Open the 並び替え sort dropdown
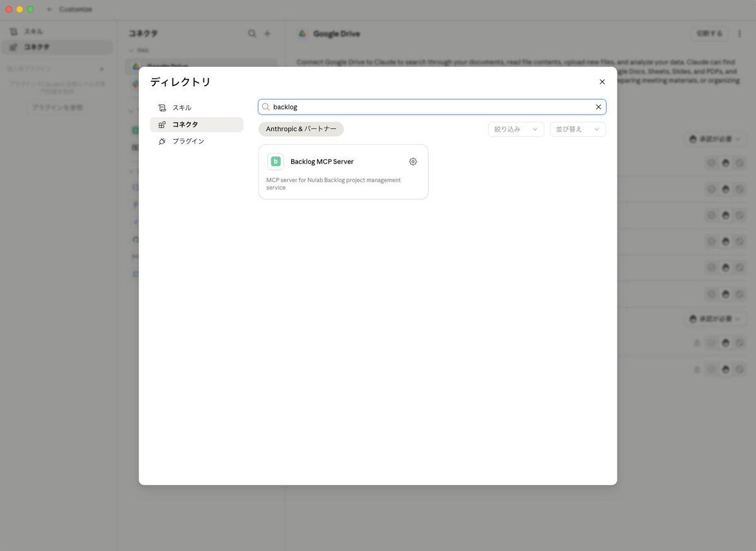 click(x=578, y=129)
